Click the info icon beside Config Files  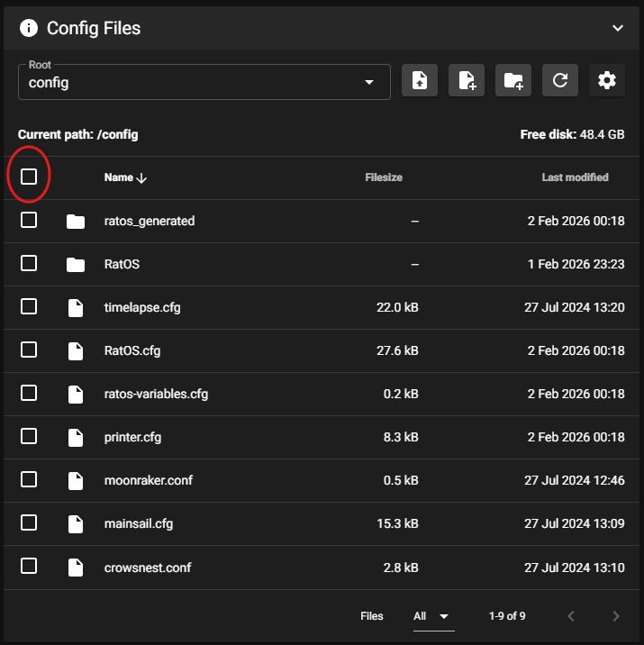click(x=29, y=29)
